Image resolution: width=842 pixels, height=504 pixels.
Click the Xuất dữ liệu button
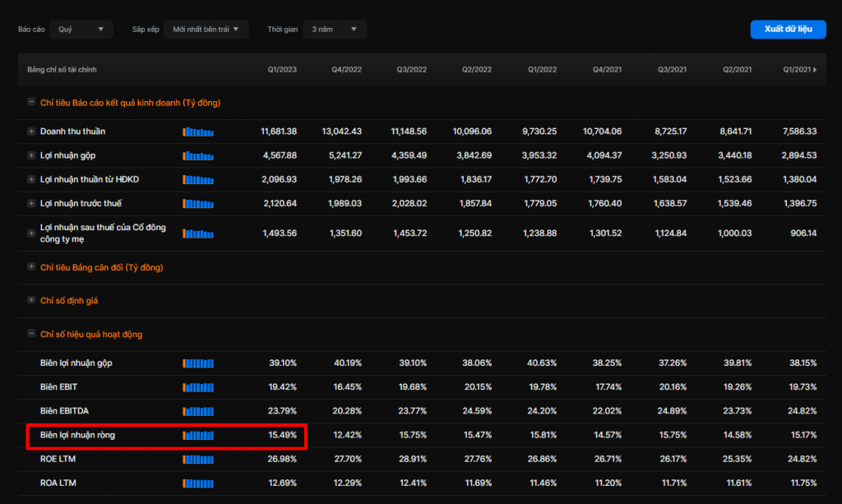788,30
